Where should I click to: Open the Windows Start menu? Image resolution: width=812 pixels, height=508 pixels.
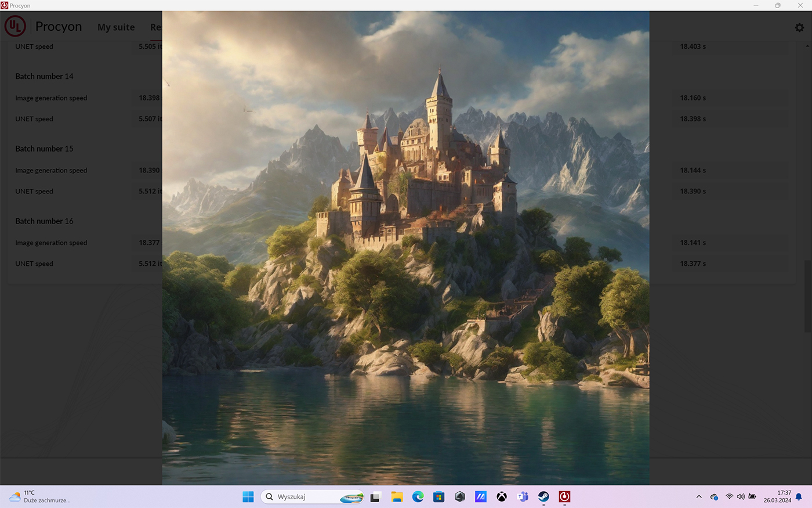248,497
